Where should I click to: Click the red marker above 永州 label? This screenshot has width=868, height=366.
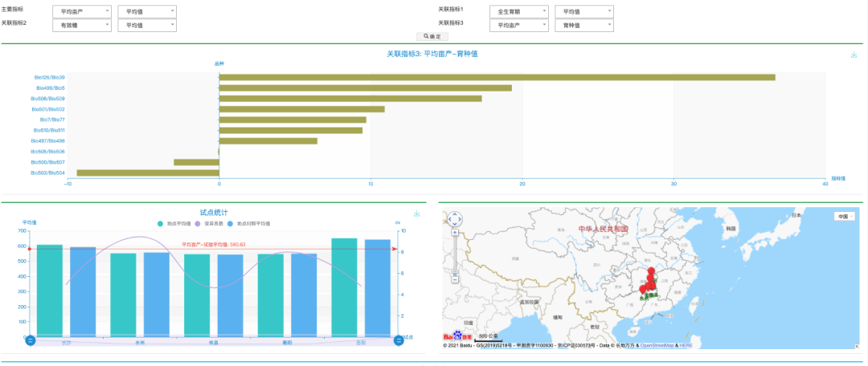[x=643, y=289]
